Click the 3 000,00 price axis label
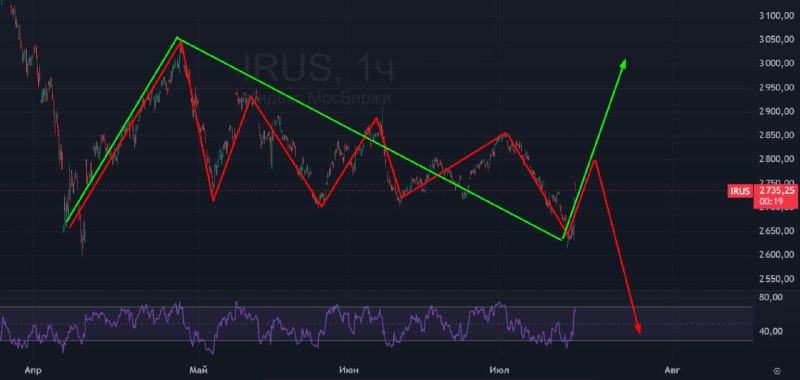The height and width of the screenshot is (380, 800). (776, 64)
